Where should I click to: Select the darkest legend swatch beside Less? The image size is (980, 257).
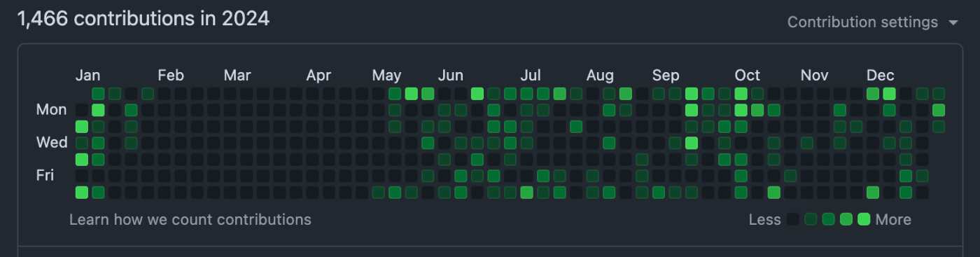tap(793, 219)
